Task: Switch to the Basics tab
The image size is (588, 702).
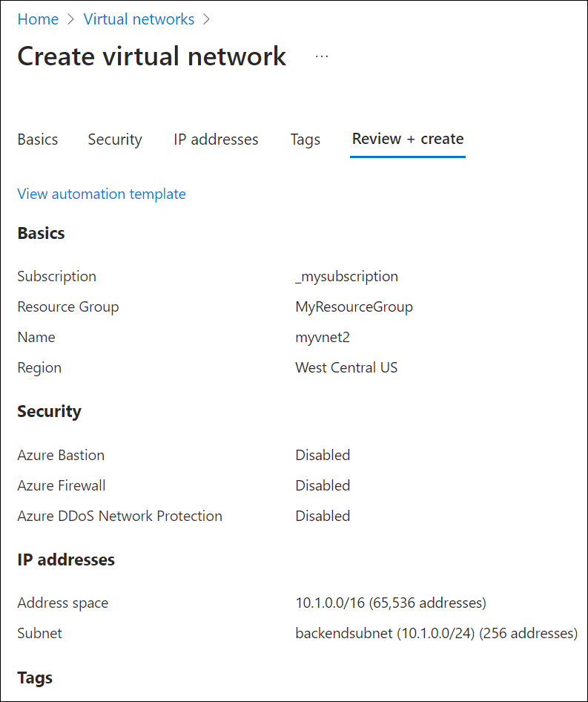Action: [38, 140]
